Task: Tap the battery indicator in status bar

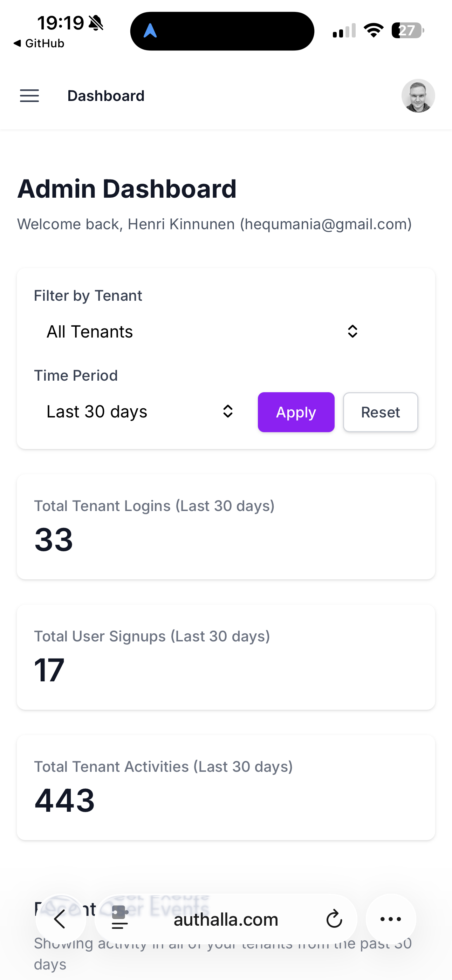Action: (408, 30)
